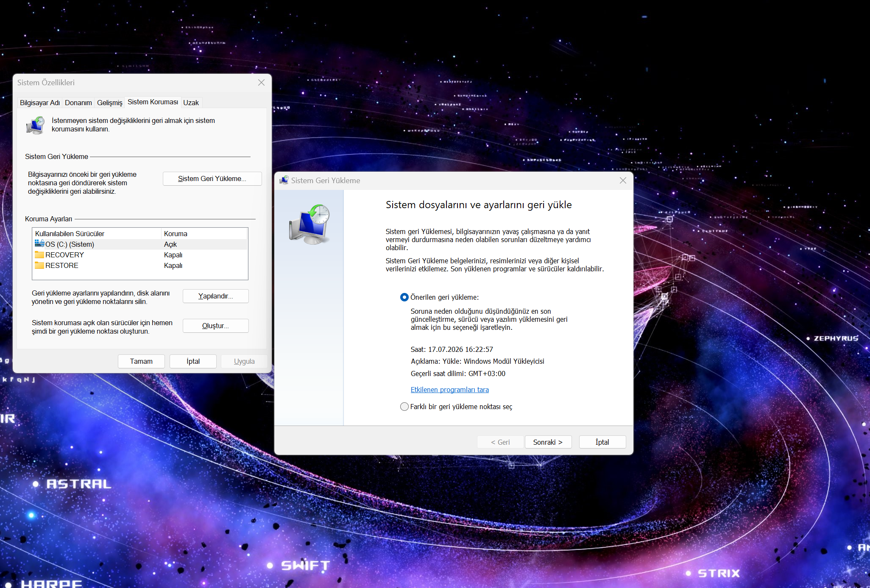Click the RECOVERY drive folder icon
Image resolution: width=870 pixels, height=588 pixels.
39,255
